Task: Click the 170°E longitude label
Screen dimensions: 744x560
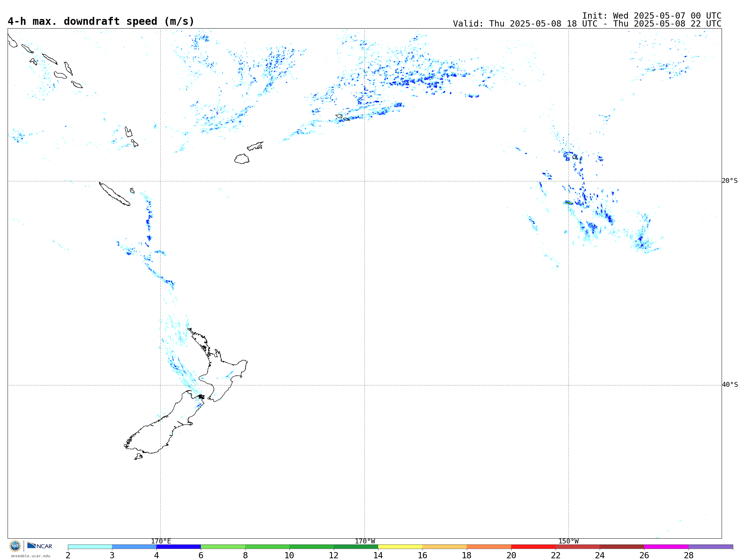Action: [161, 541]
